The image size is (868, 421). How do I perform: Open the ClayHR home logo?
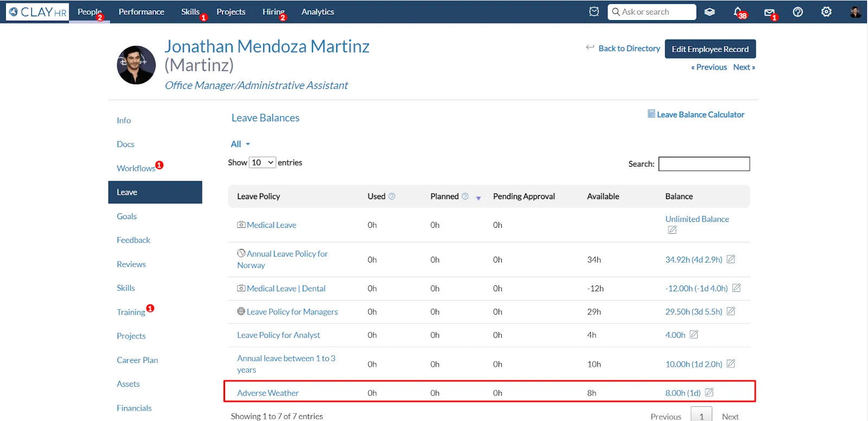tap(37, 12)
